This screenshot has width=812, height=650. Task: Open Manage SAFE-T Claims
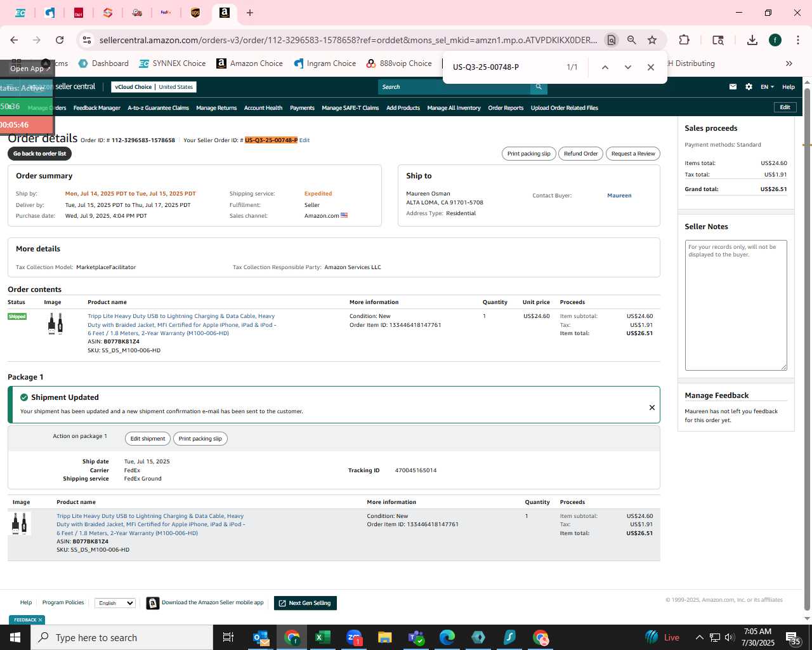click(x=350, y=108)
